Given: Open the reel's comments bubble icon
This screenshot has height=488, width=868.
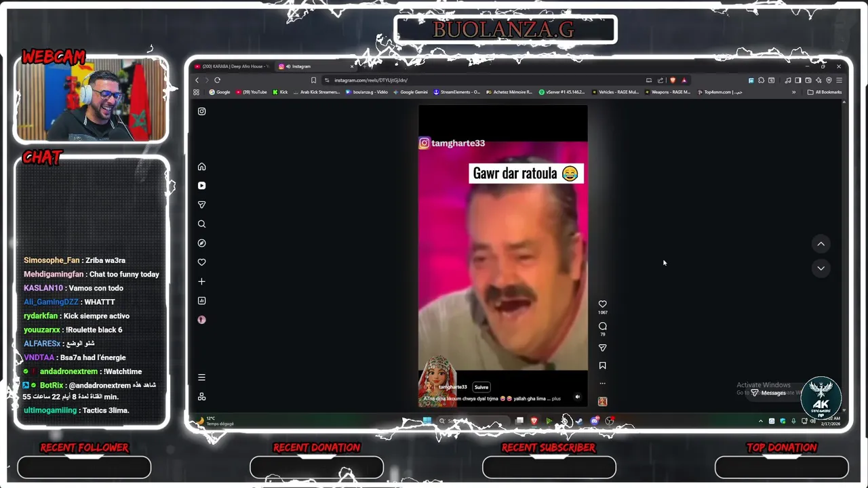Looking at the screenshot, I should [602, 326].
